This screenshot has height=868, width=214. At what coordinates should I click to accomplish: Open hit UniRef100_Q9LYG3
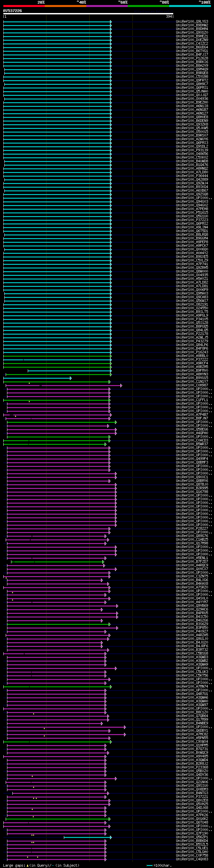[192, 22]
